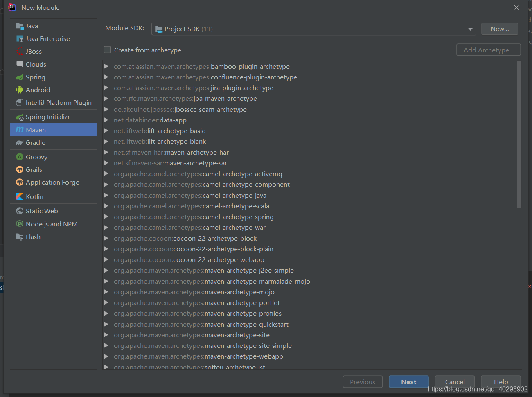Click the Project SDK folder icon
532x397 pixels.
point(159,29)
